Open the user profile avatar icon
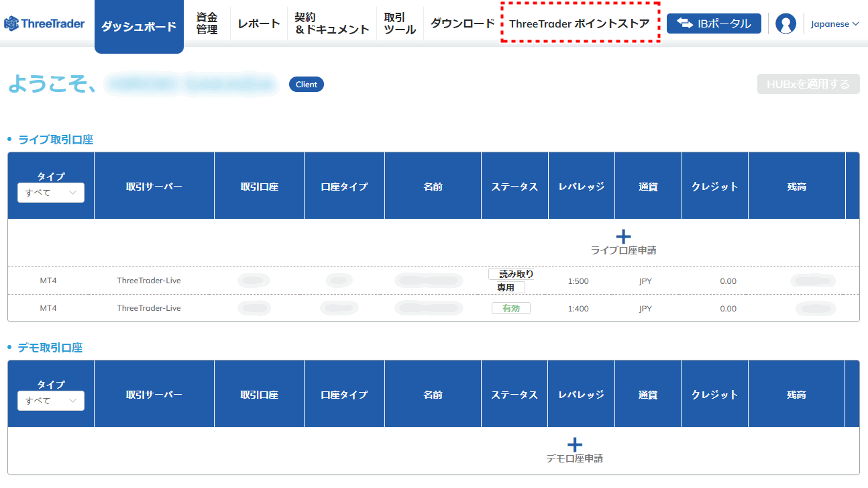The width and height of the screenshot is (868, 488). pos(785,23)
